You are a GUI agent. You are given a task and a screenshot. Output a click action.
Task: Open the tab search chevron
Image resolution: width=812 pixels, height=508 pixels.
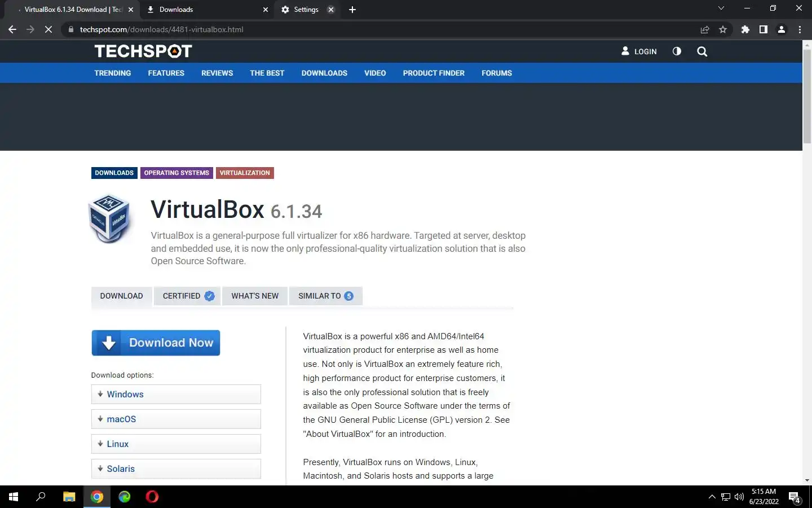point(721,8)
